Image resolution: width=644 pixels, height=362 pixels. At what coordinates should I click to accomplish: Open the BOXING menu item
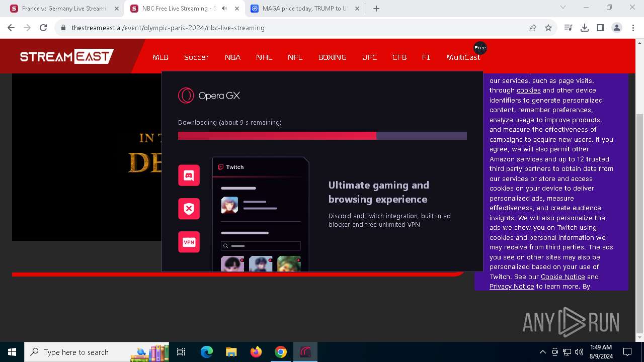point(332,57)
